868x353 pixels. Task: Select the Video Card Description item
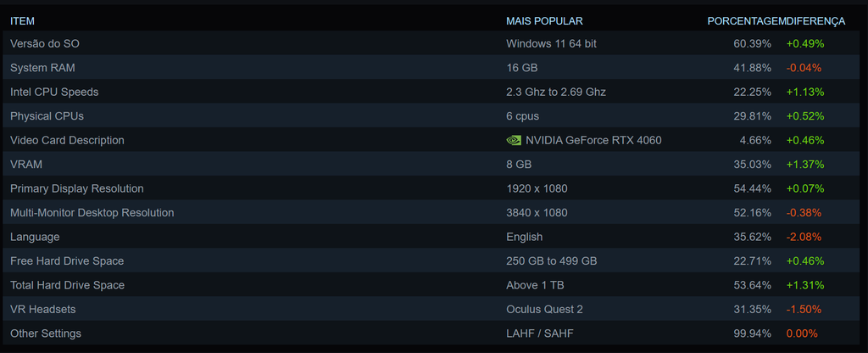[67, 140]
